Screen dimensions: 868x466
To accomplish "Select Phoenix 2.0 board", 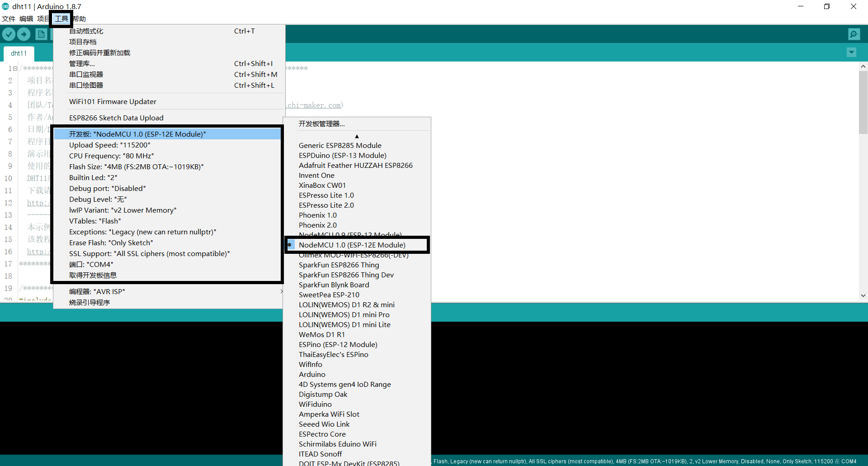I will point(357,225).
